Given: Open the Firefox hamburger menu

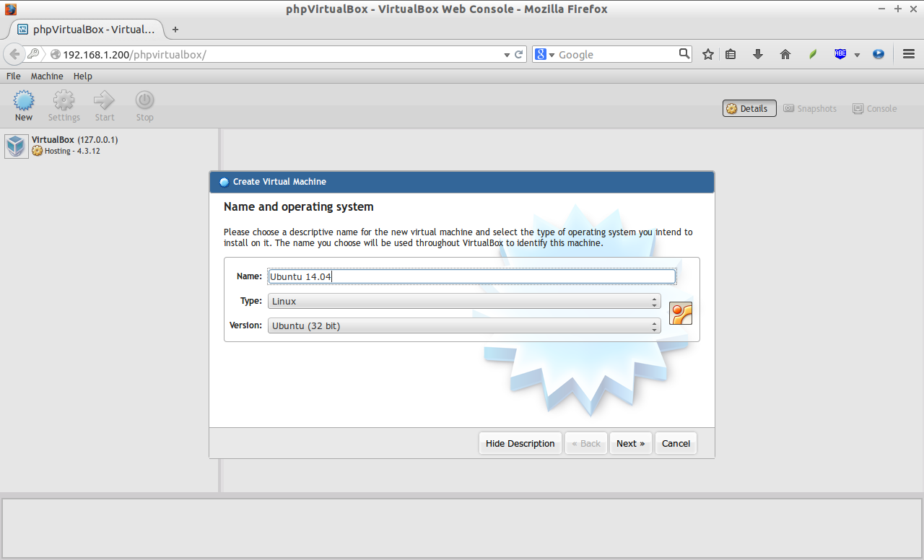Looking at the screenshot, I should click(x=909, y=54).
